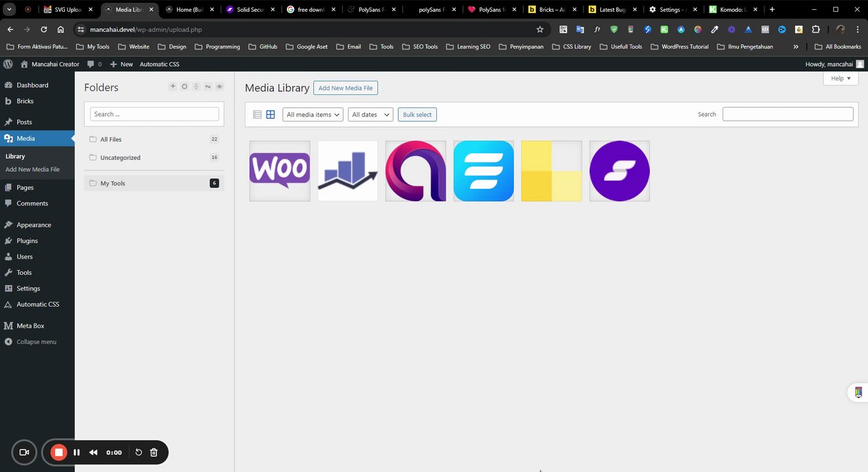Image resolution: width=868 pixels, height=472 pixels.
Task: Open the All dates filter dropdown
Action: (x=370, y=115)
